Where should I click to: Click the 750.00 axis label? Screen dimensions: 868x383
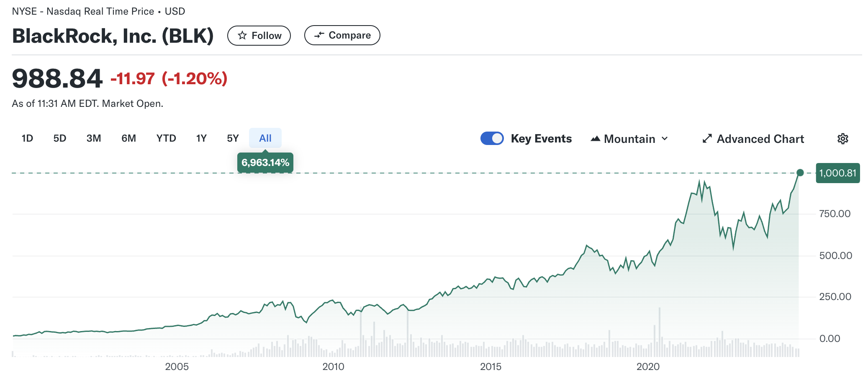point(835,214)
